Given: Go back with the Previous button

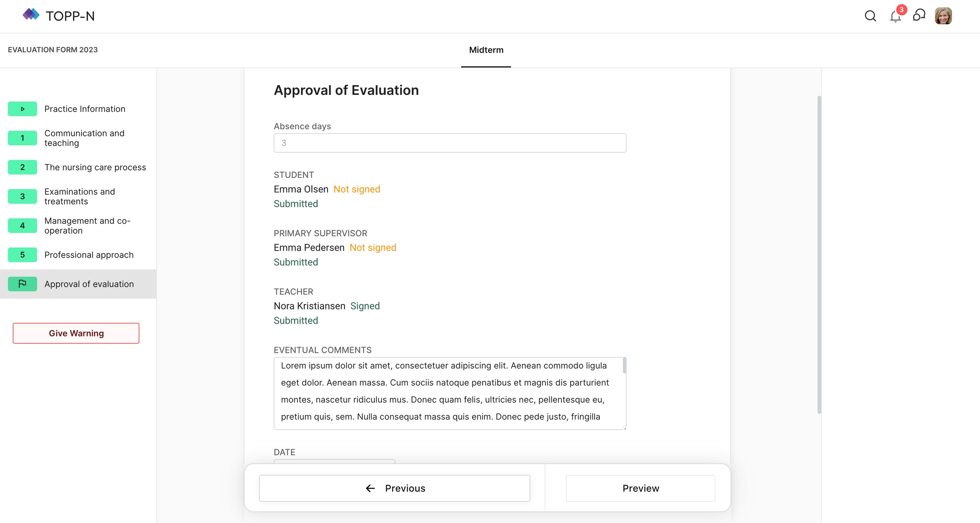Looking at the screenshot, I should click(394, 488).
